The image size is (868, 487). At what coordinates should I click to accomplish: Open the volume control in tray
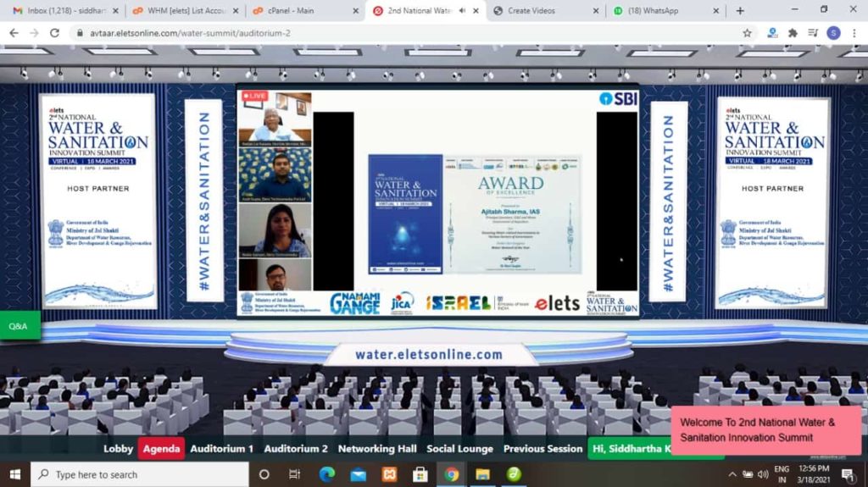763,474
